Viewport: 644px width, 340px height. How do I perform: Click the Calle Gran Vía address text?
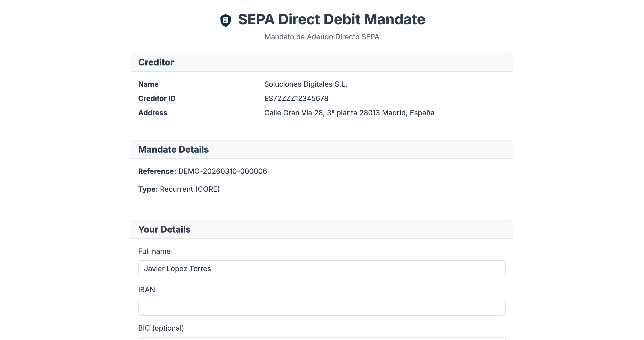pyautogui.click(x=349, y=113)
